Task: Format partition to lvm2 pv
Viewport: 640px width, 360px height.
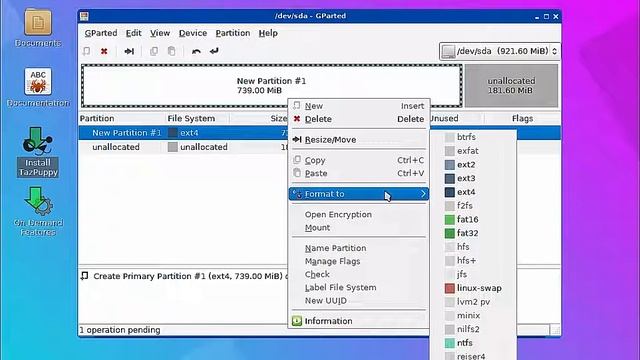Action: tap(473, 302)
